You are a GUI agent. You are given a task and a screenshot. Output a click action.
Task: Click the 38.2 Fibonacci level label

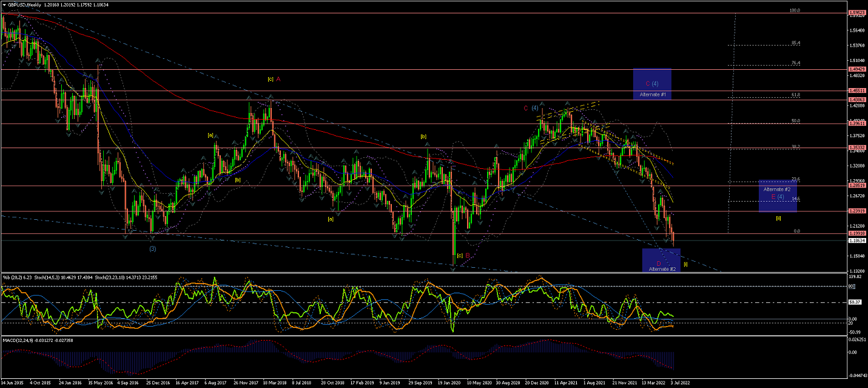(796, 146)
